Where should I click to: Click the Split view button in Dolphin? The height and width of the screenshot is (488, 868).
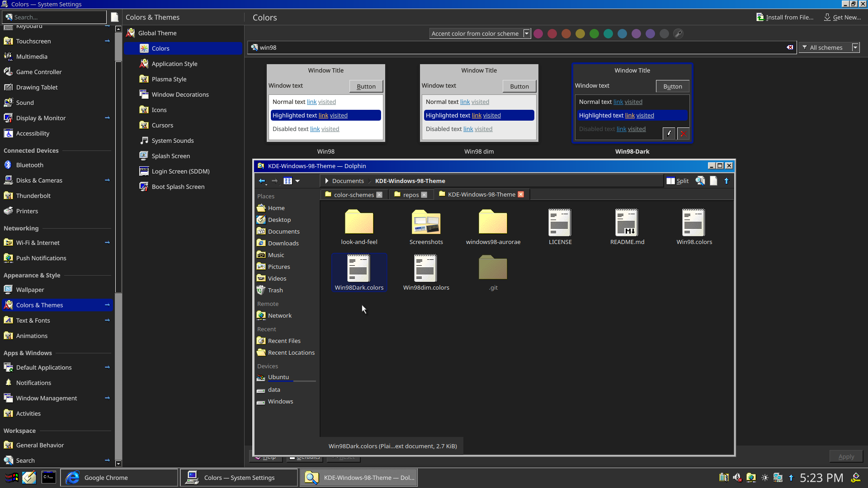[677, 181]
